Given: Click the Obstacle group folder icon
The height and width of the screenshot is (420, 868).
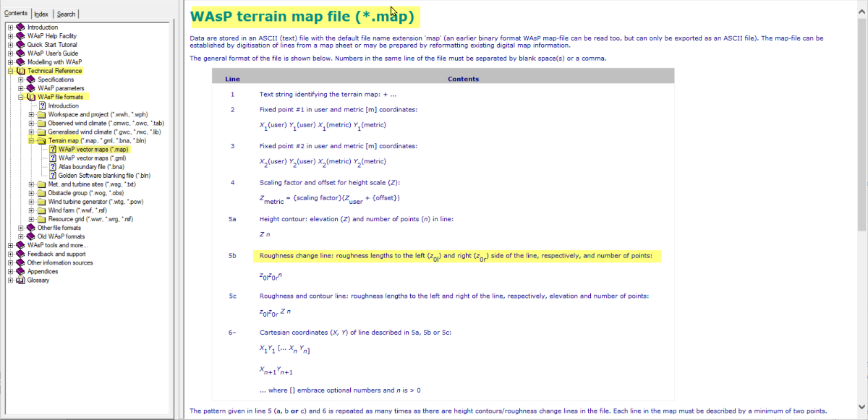Looking at the screenshot, I should click(41, 193).
